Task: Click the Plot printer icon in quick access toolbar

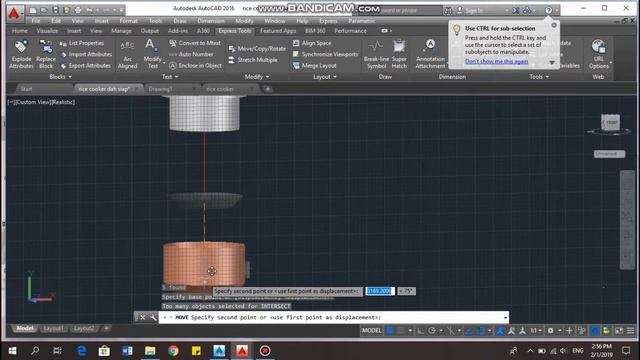Action: [x=78, y=10]
